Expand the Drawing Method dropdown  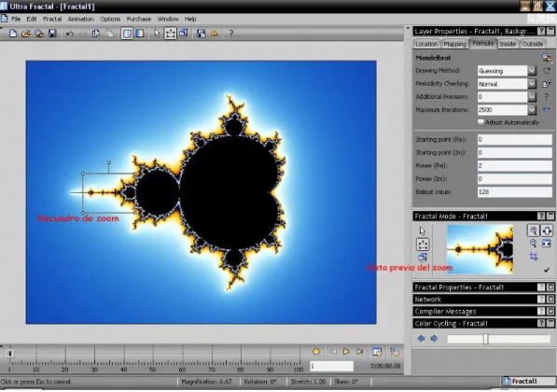532,71
